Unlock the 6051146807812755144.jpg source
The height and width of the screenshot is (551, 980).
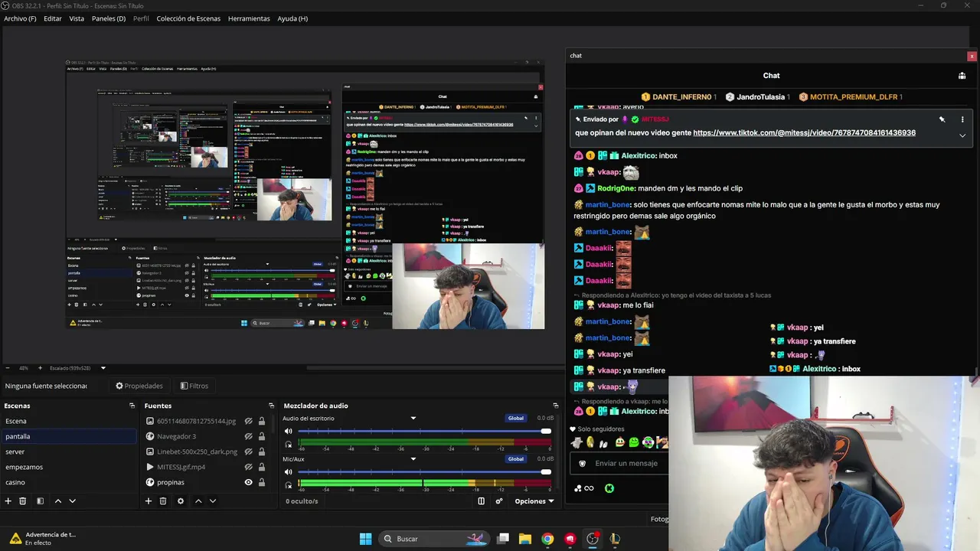click(262, 421)
